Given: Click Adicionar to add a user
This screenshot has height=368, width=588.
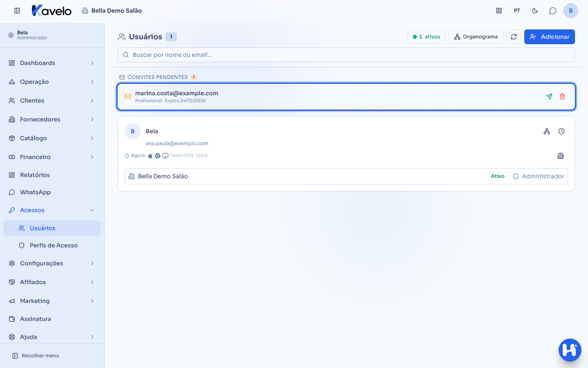Looking at the screenshot, I should pyautogui.click(x=550, y=37).
